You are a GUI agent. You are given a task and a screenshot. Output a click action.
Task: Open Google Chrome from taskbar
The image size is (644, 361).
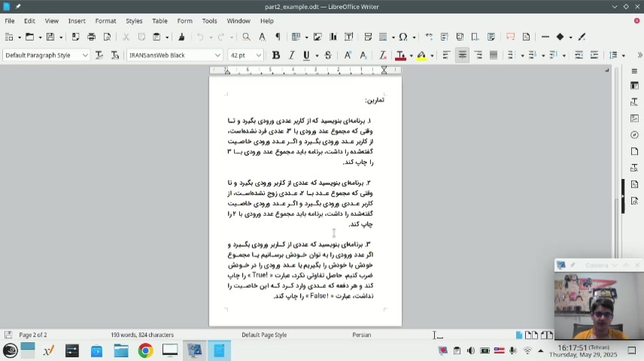pos(145,350)
